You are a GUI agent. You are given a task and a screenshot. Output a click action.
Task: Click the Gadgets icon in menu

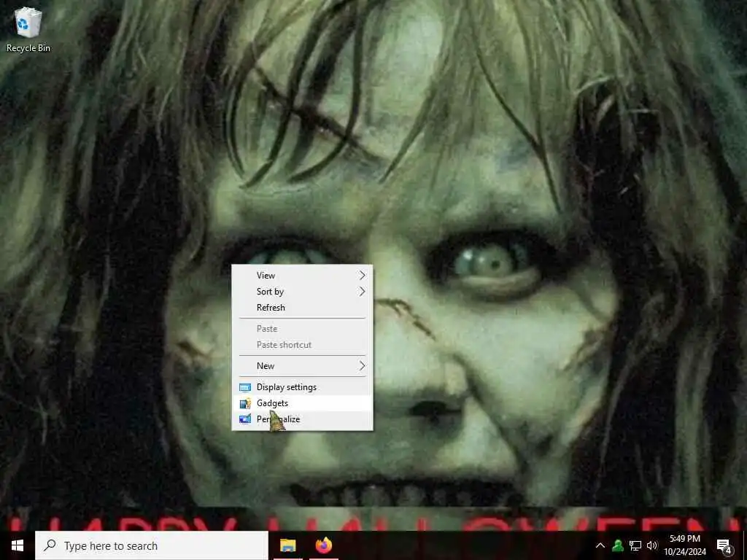245,404
